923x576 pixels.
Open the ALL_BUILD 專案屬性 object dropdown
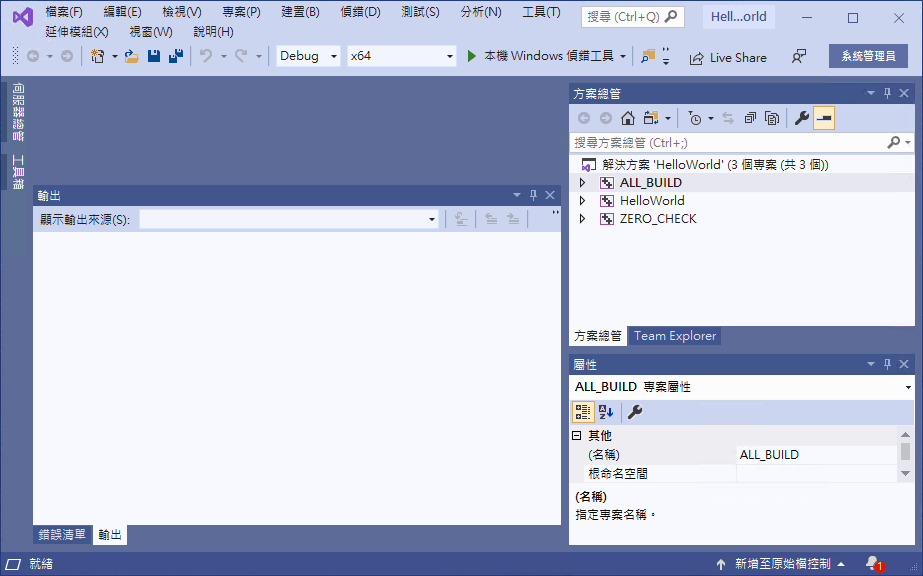click(908, 387)
